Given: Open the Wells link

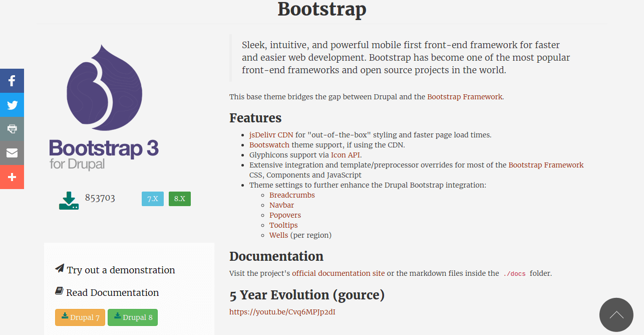Looking at the screenshot, I should (279, 235).
